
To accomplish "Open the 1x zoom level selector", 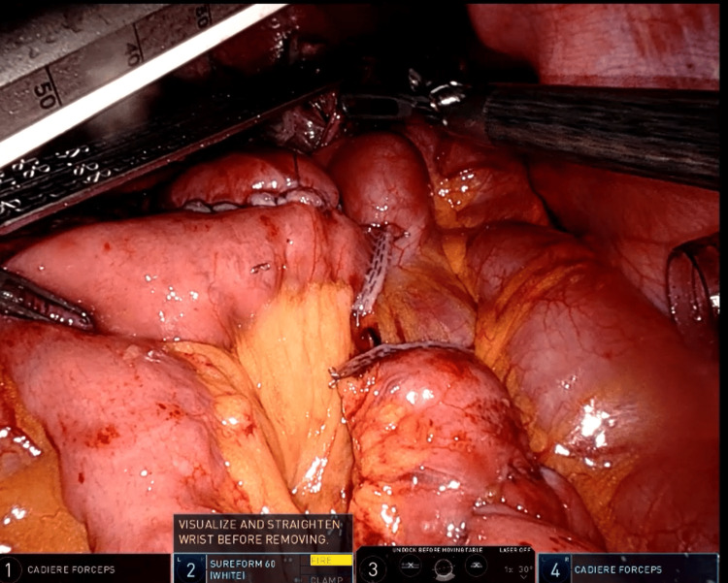I will point(509,569).
